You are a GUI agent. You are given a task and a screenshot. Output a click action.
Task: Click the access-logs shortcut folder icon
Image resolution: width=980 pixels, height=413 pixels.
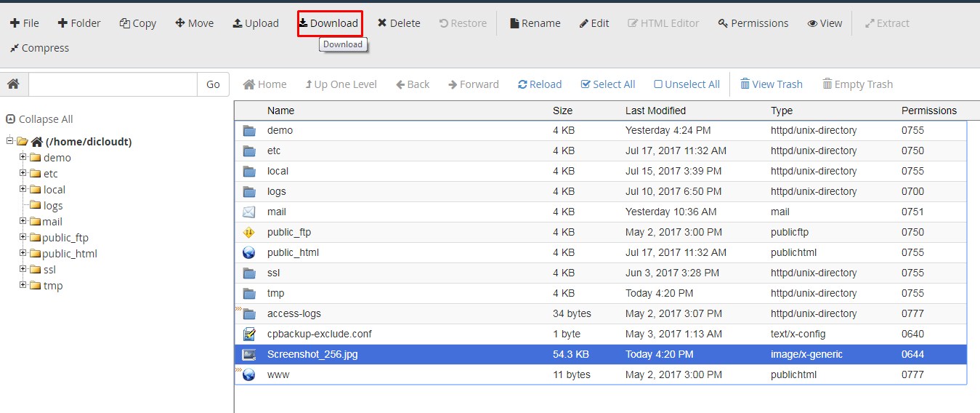248,313
